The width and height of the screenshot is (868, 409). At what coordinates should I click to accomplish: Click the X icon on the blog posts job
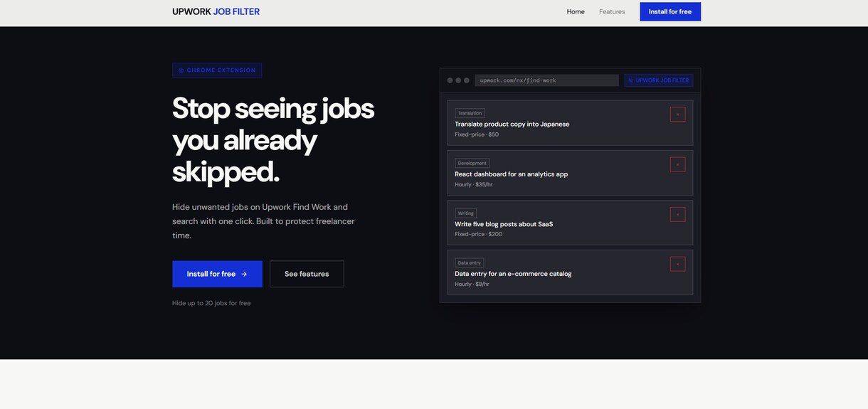[x=677, y=214]
